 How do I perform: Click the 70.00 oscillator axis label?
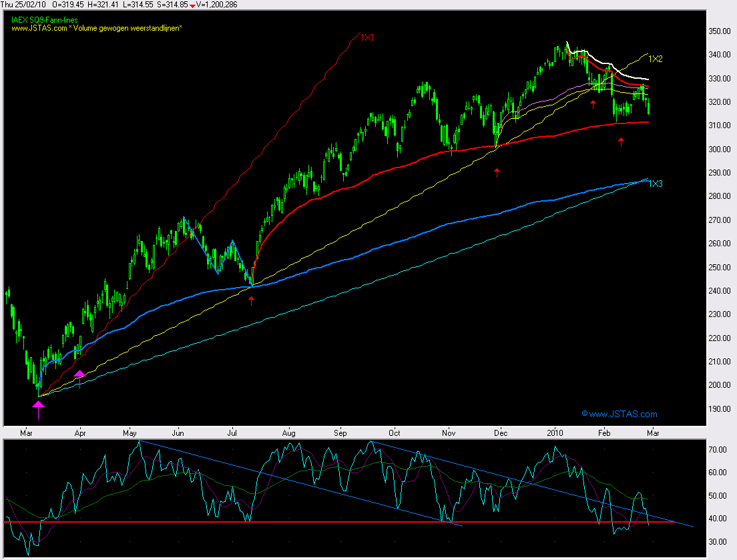pos(718,451)
